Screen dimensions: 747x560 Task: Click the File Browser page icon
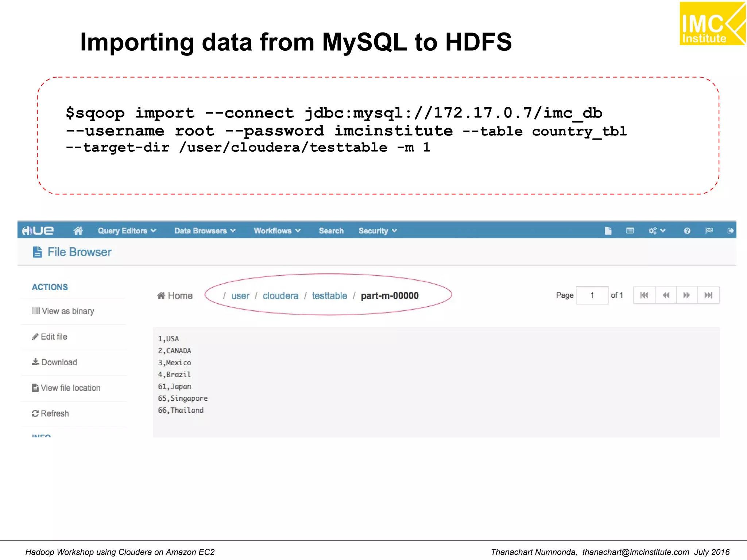click(x=38, y=252)
